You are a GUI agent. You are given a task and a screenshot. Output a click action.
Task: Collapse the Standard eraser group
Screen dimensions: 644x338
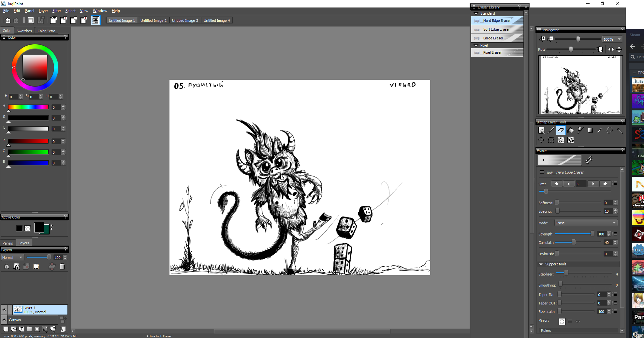point(476,13)
